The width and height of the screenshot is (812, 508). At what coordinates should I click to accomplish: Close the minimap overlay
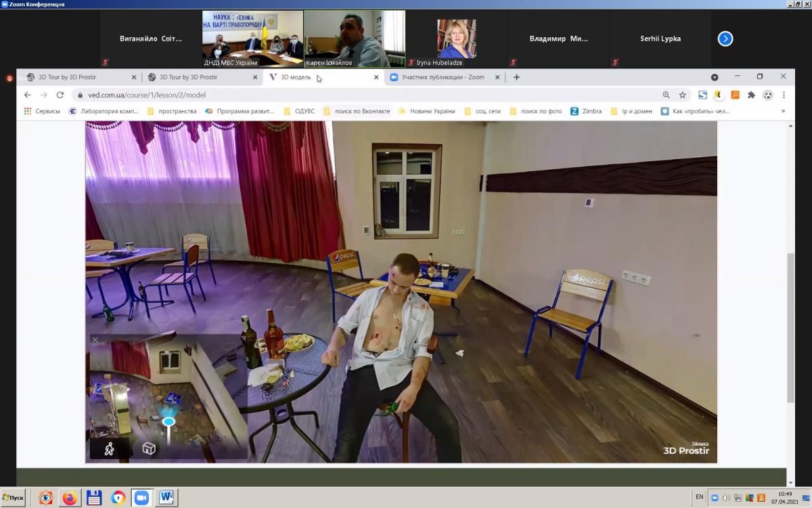point(95,340)
